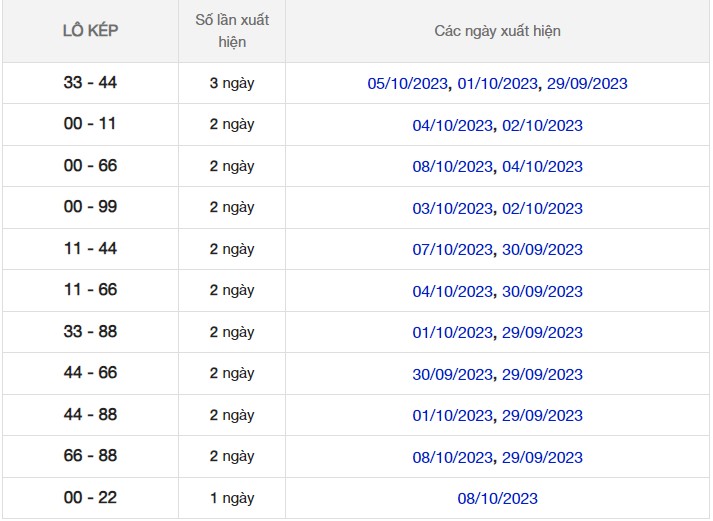The height and width of the screenshot is (521, 713).
Task: Select the "Số lần xuất hiện" header
Action: pyautogui.click(x=232, y=31)
